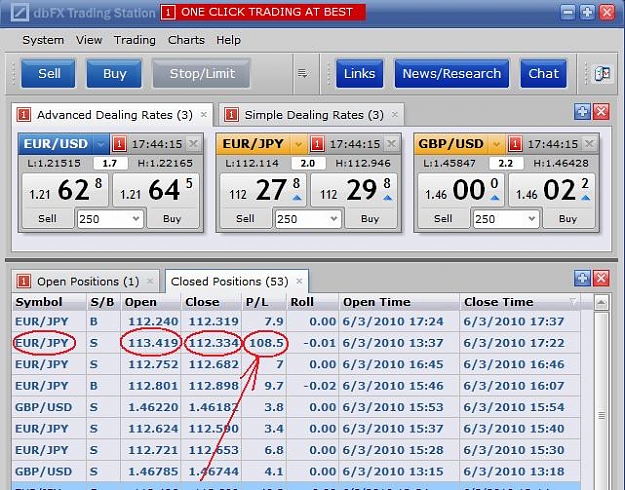Open the Charts menu
This screenshot has width=625, height=490.
pos(186,40)
